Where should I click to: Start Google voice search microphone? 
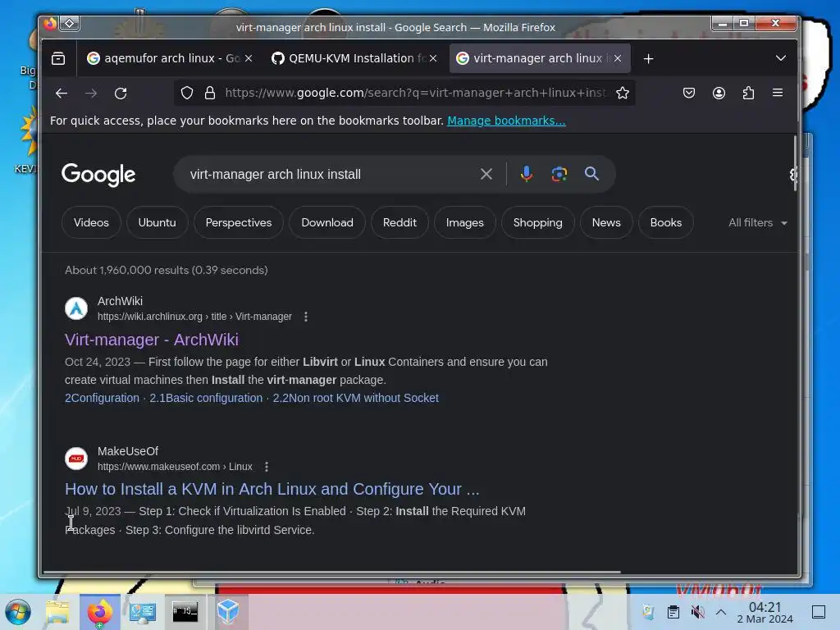pos(526,174)
